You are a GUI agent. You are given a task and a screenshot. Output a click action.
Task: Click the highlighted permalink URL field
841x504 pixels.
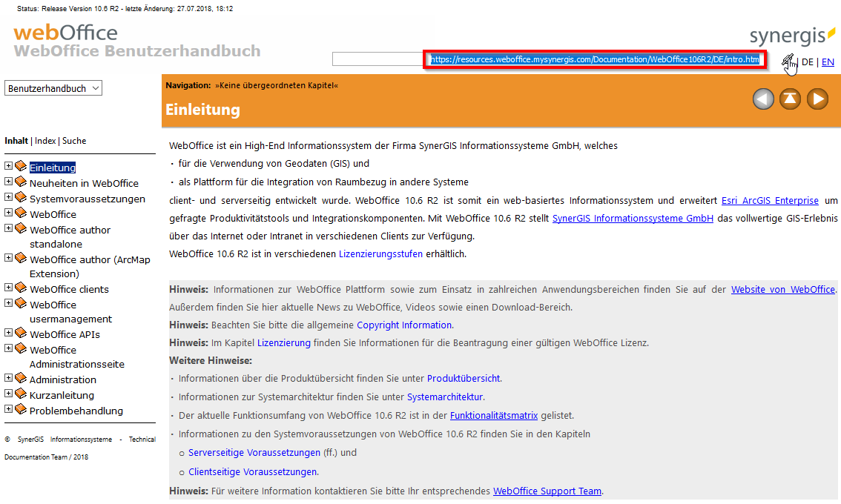coord(595,59)
